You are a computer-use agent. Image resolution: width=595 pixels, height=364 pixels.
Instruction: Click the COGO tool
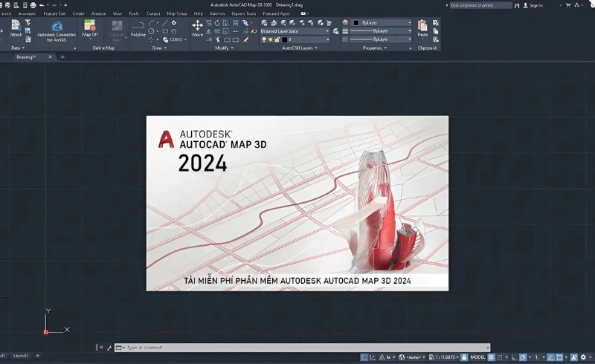[x=172, y=39]
